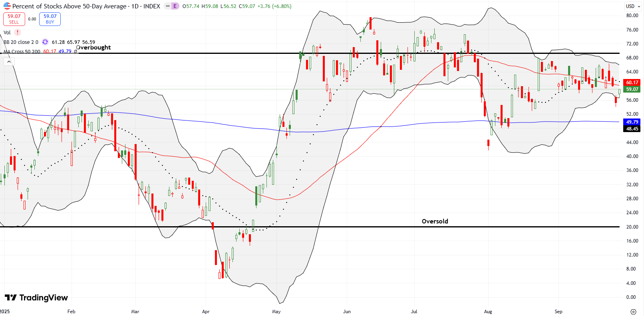Select the Vol indicator label
This screenshot has width=644, height=316.
tap(7, 32)
